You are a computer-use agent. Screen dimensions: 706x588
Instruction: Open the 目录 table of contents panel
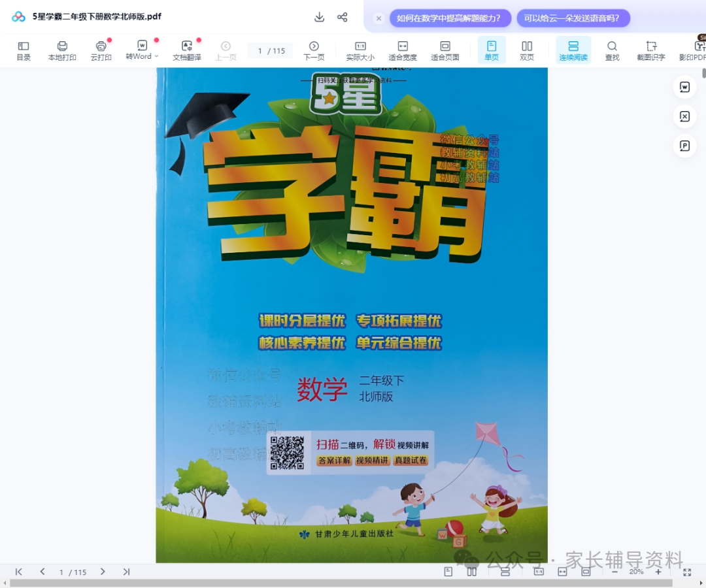coord(24,51)
